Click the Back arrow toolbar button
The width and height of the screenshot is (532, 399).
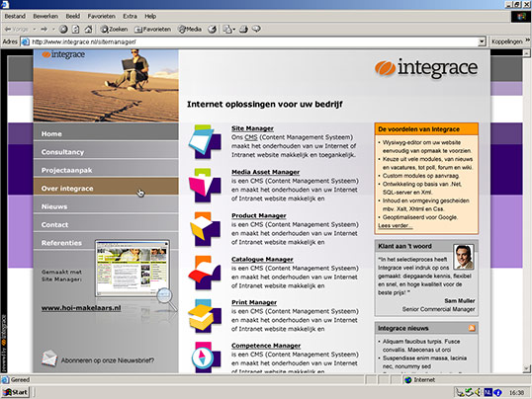click(16, 30)
